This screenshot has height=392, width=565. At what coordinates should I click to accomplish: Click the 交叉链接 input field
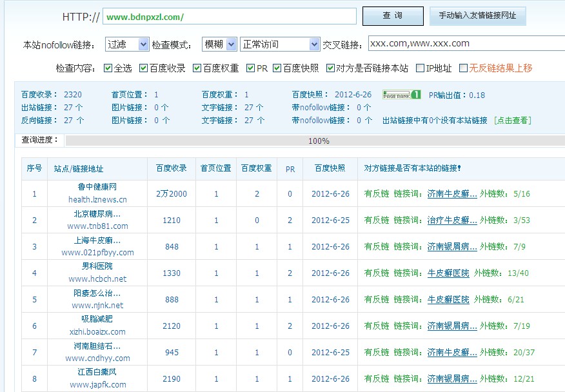[466, 43]
